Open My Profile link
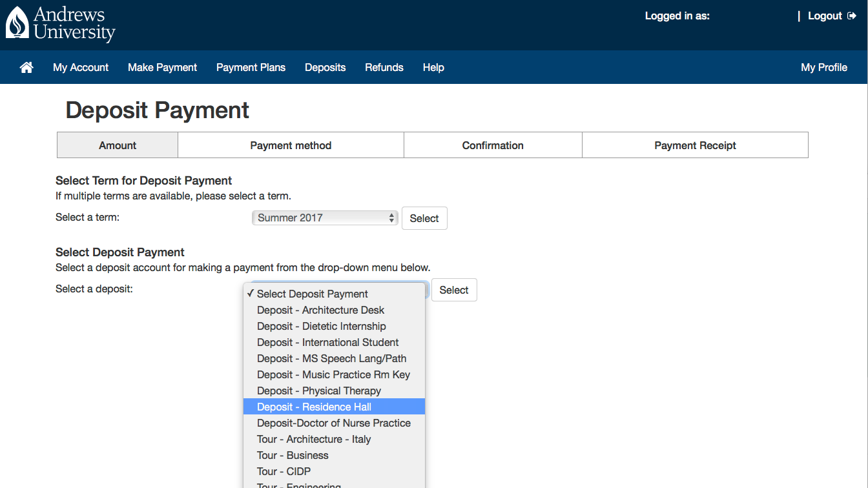 coord(823,67)
